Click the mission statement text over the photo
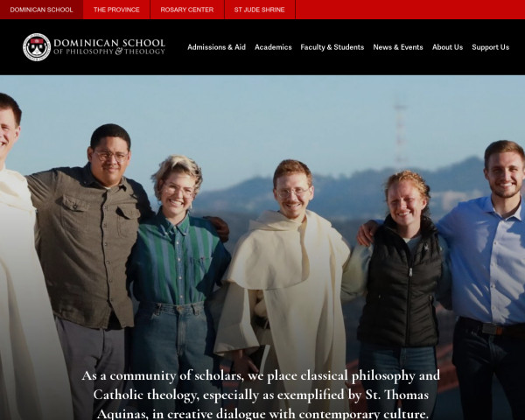The height and width of the screenshot is (420, 525). pyautogui.click(x=261, y=395)
